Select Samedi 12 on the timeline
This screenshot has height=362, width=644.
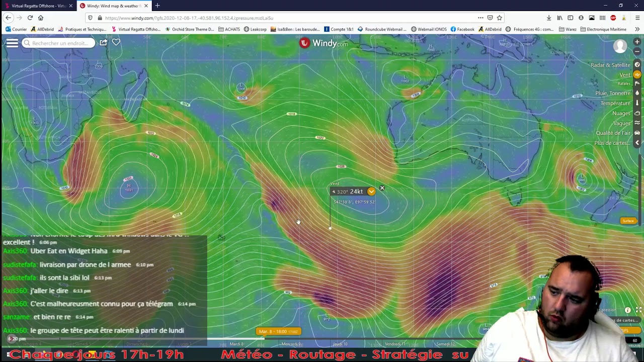pyautogui.click(x=445, y=344)
